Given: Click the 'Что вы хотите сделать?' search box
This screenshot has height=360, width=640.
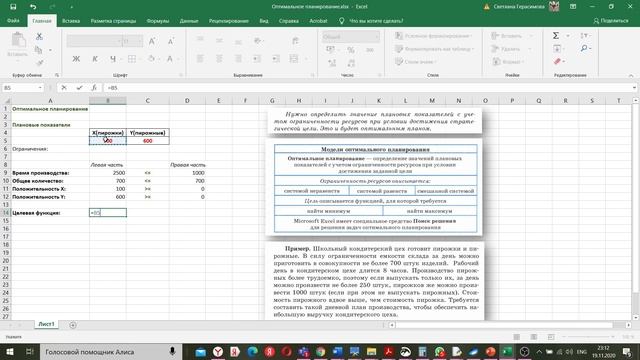Looking at the screenshot, I should [x=376, y=21].
